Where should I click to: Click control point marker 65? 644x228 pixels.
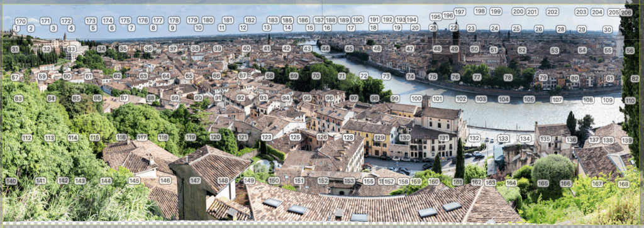click(189, 76)
